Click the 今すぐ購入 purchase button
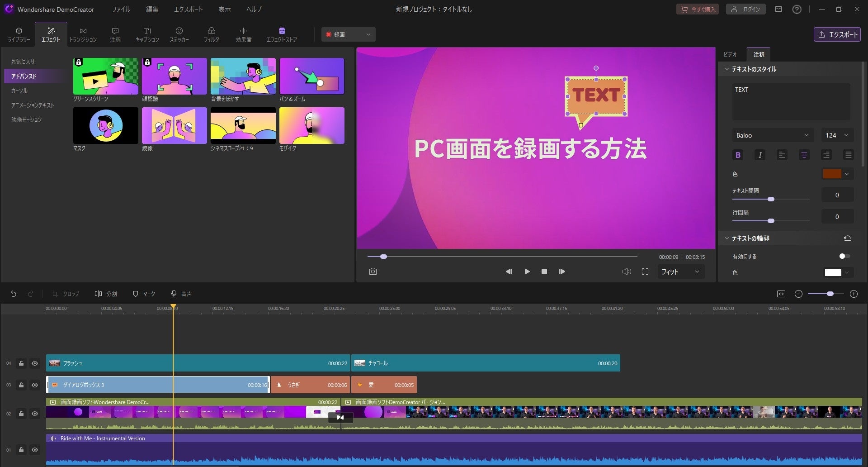 699,9
